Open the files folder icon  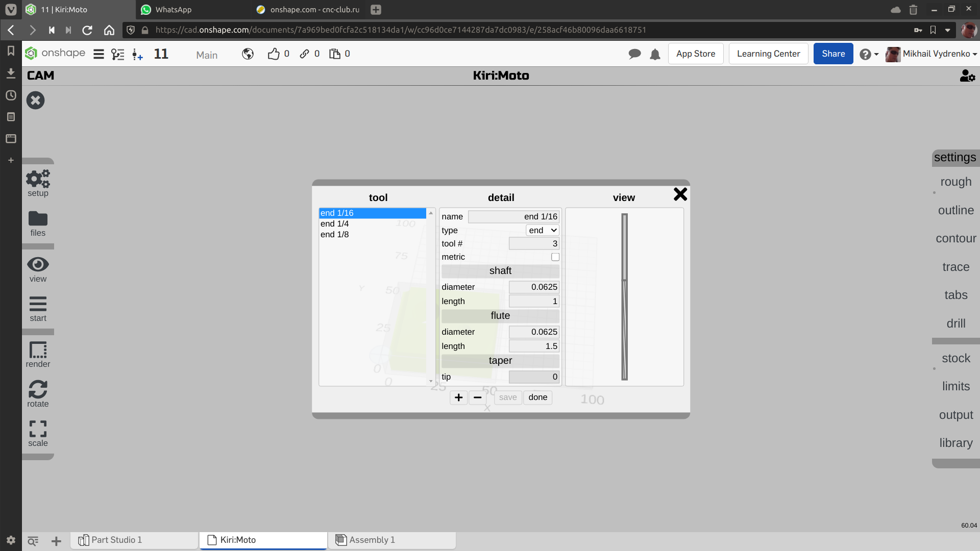(38, 219)
